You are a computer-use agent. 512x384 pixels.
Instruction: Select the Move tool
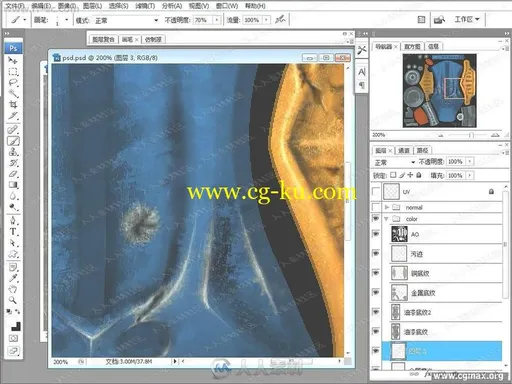tap(13, 61)
